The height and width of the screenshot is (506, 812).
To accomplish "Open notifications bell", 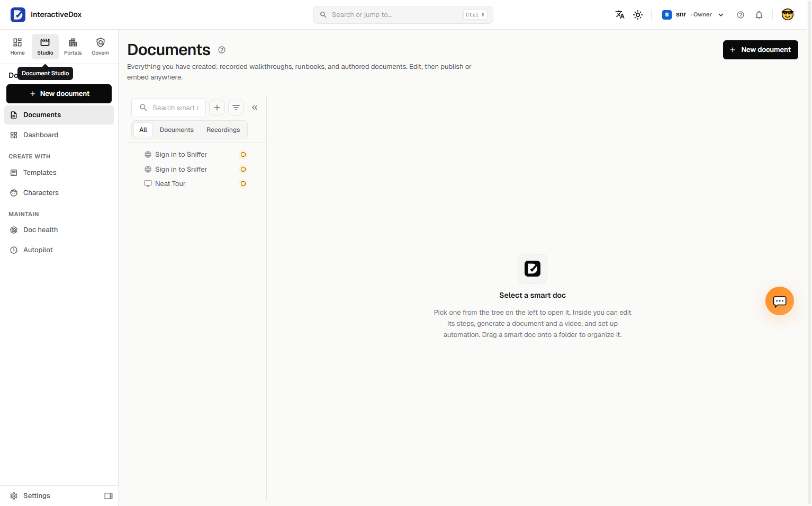I will [x=759, y=15].
